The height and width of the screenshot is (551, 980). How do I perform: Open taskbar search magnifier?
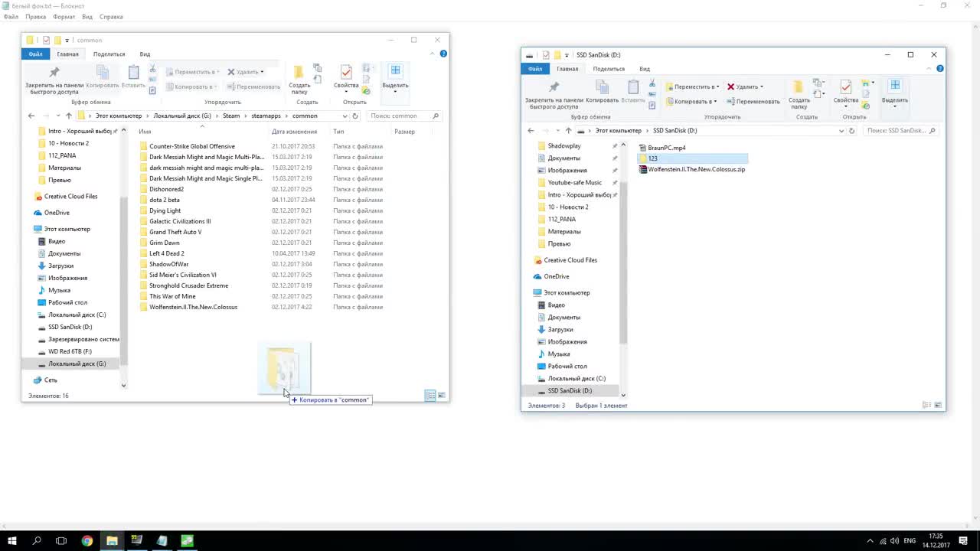point(37,540)
